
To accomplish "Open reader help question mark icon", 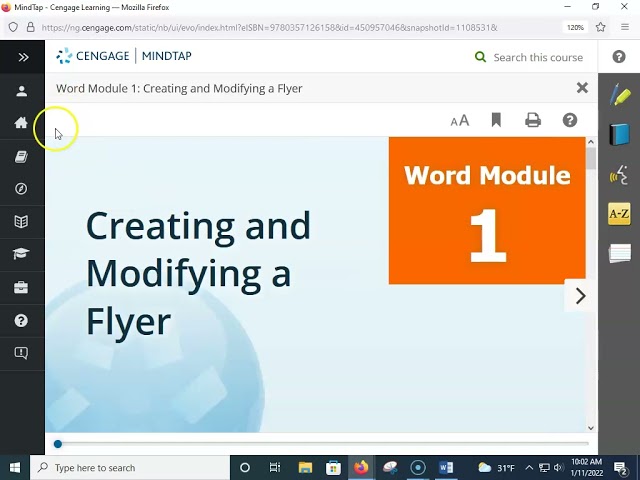I will pyautogui.click(x=570, y=120).
